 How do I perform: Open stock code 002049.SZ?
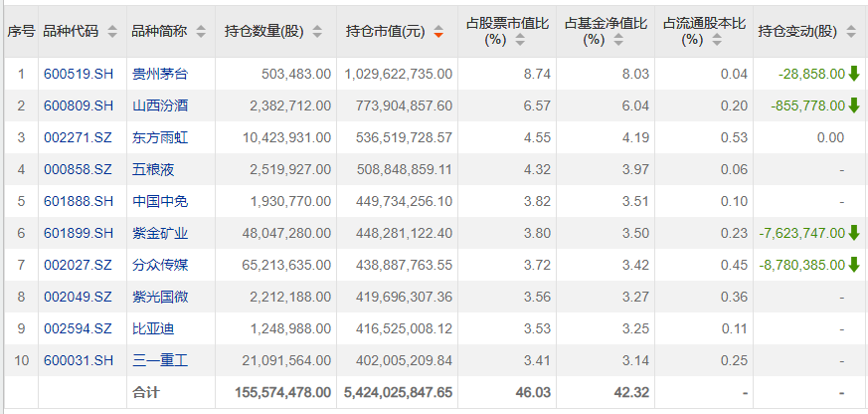coord(79,297)
